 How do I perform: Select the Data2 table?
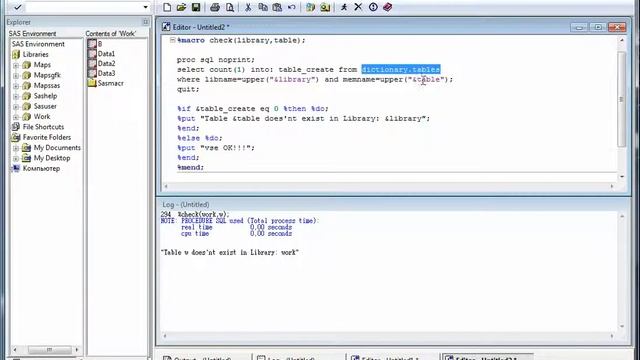tap(101, 63)
